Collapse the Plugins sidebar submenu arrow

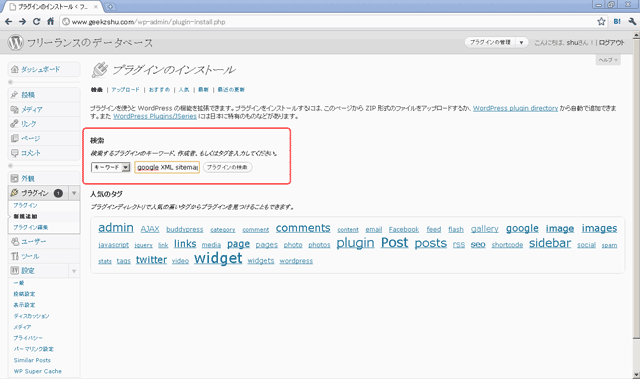pyautogui.click(x=74, y=193)
